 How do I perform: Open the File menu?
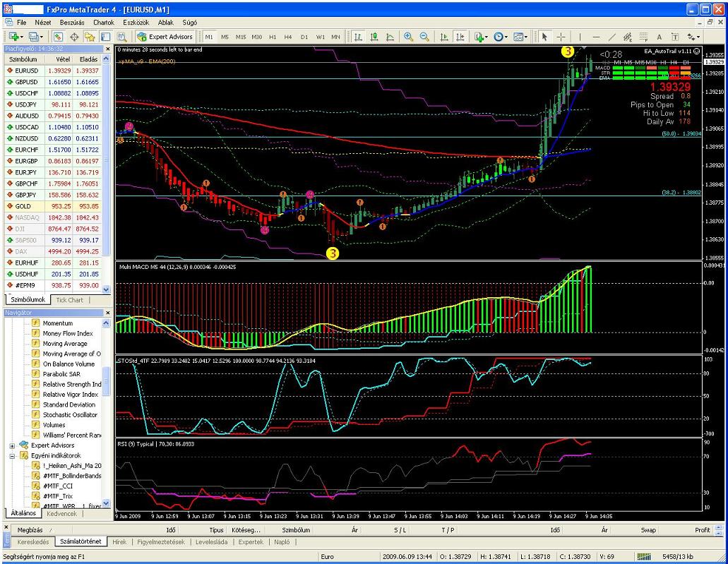coord(22,23)
